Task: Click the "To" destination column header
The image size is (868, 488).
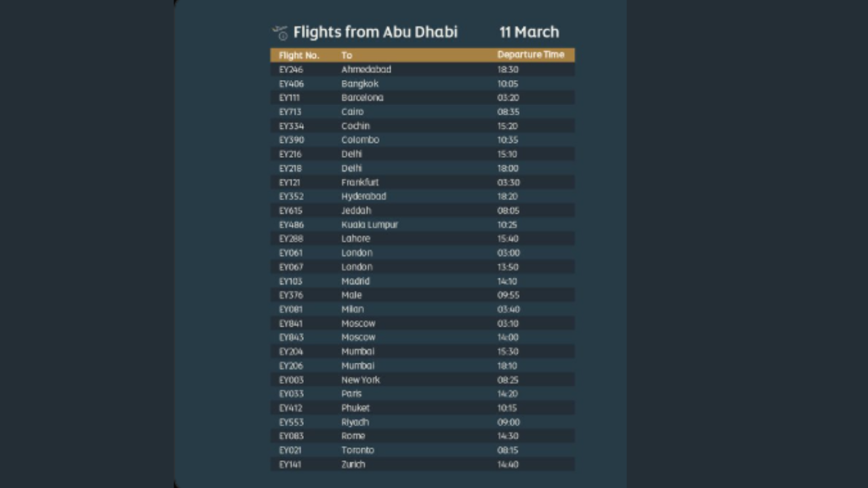Action: coord(347,56)
